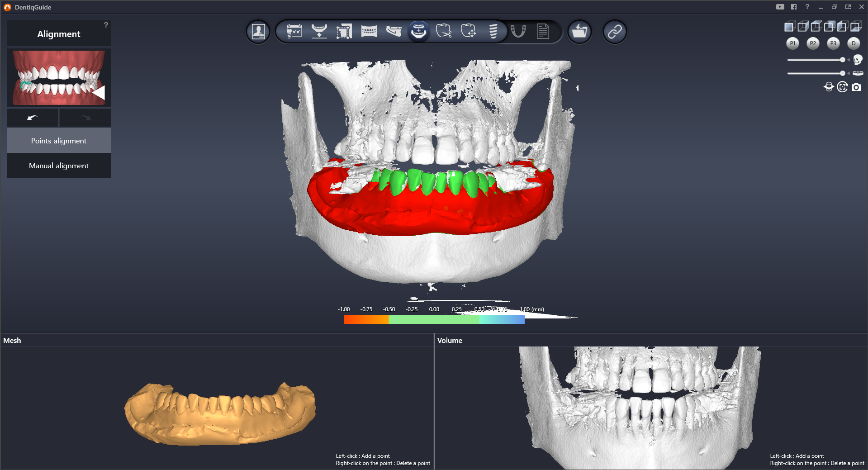This screenshot has width=868, height=470.
Task: Click the open folder import icon
Action: pyautogui.click(x=579, y=32)
